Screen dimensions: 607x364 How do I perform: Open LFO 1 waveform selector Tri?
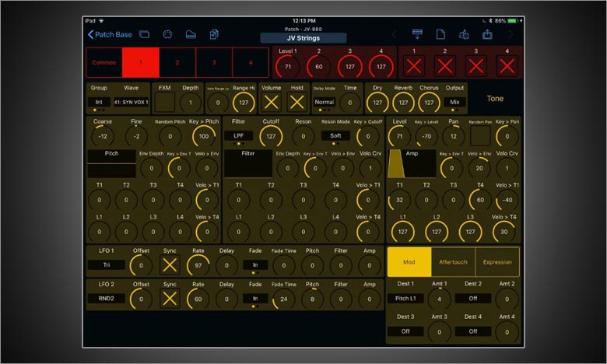[x=107, y=265]
